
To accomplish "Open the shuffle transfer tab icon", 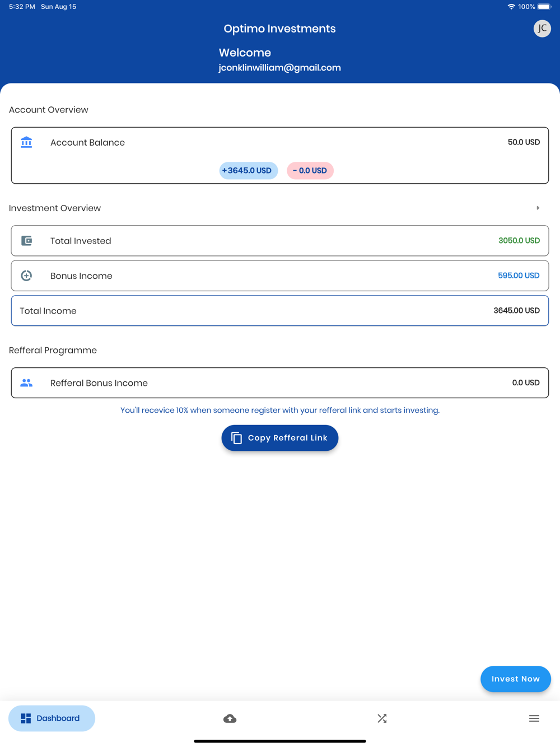I will [x=382, y=718].
